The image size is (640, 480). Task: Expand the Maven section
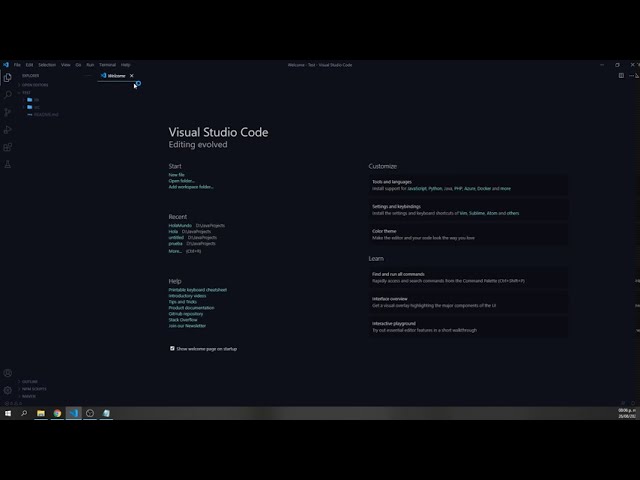click(x=29, y=396)
